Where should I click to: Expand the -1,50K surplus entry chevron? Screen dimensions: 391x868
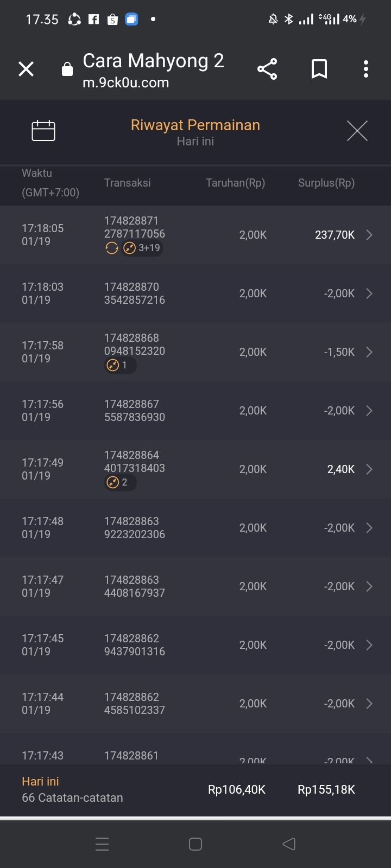pyautogui.click(x=369, y=352)
